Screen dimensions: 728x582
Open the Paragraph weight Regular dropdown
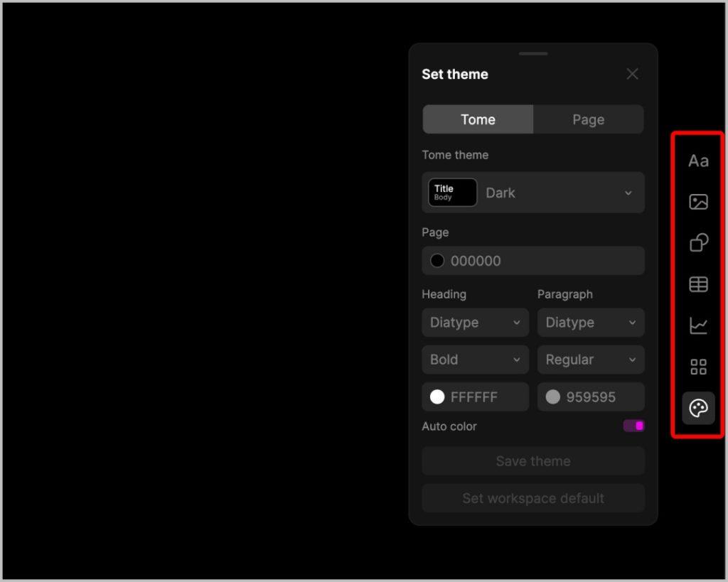click(x=591, y=360)
